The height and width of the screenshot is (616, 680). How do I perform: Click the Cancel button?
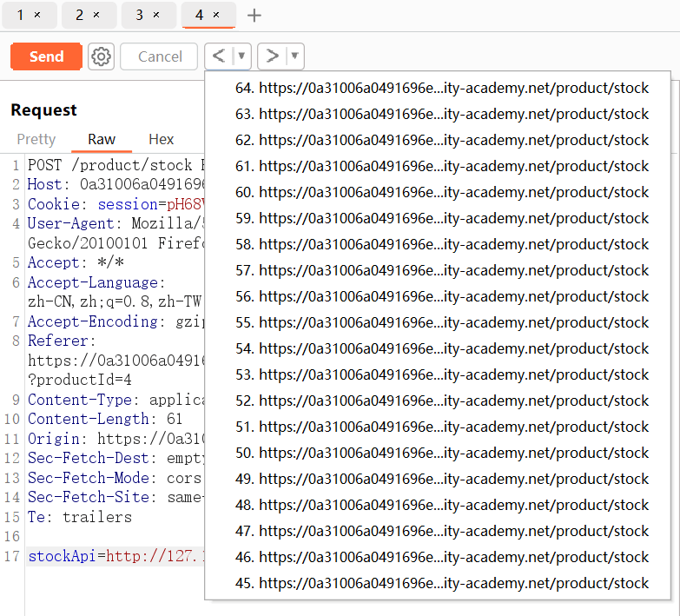pyautogui.click(x=160, y=56)
